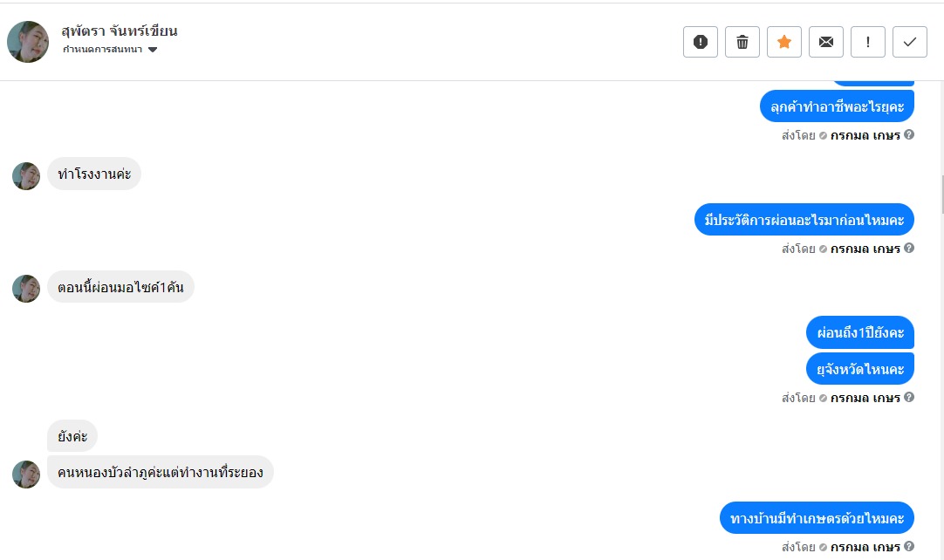The image size is (944, 560).
Task: Click the ผ่อนถึง1ปียังคะ blue message bubble
Action: coord(859,332)
